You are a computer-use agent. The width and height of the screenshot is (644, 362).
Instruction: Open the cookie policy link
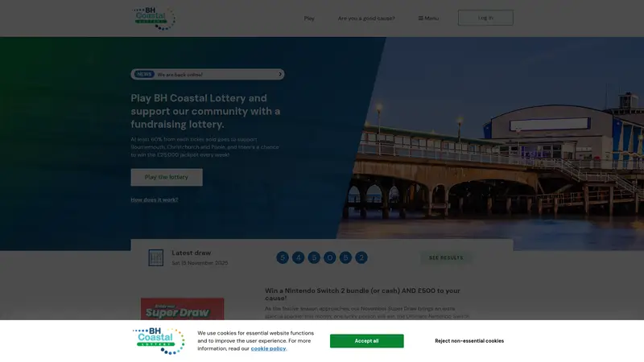(268, 348)
